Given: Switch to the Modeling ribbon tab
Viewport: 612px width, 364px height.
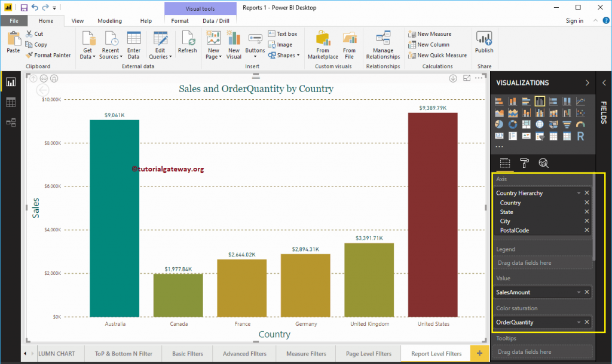Looking at the screenshot, I should coord(109,20).
